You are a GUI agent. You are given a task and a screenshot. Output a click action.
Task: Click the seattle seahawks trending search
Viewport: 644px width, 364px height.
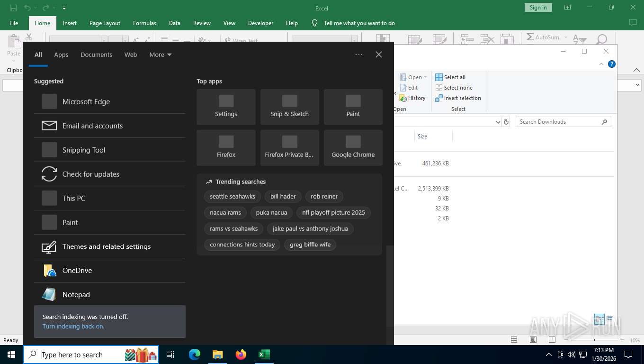[x=233, y=196]
